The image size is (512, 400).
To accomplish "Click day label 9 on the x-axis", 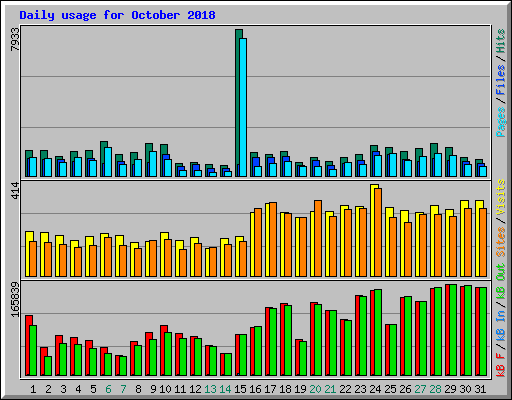I will [x=153, y=389].
